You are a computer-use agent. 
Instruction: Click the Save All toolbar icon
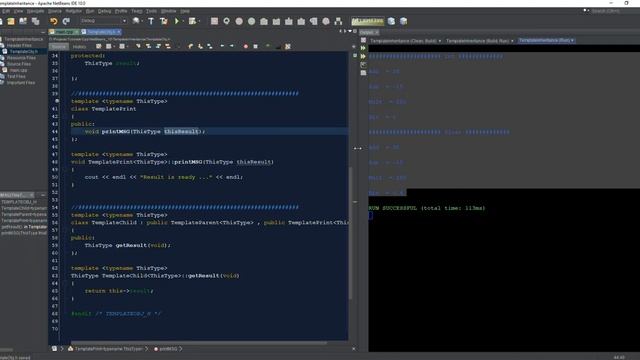36,21
